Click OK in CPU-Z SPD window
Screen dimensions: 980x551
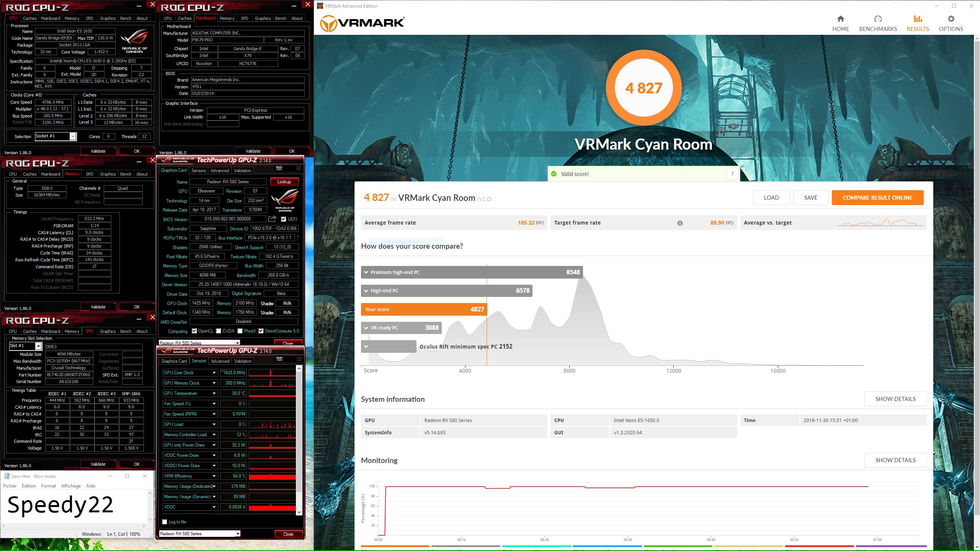(x=137, y=464)
